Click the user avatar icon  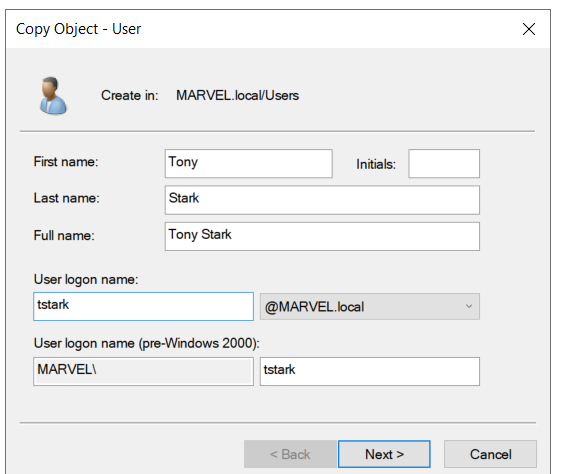[x=53, y=96]
